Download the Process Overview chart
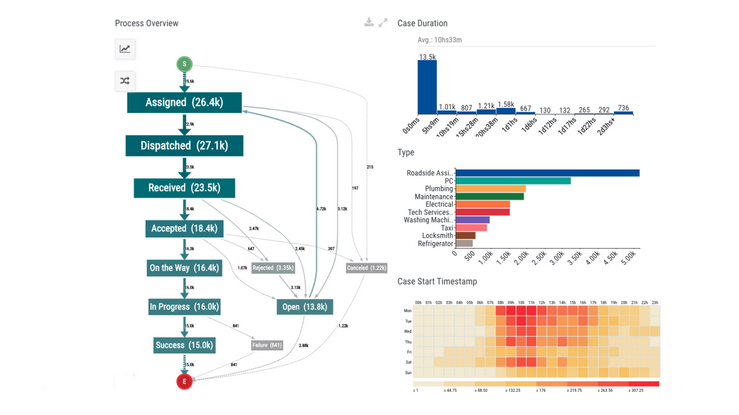The height and width of the screenshot is (415, 739). tap(369, 22)
